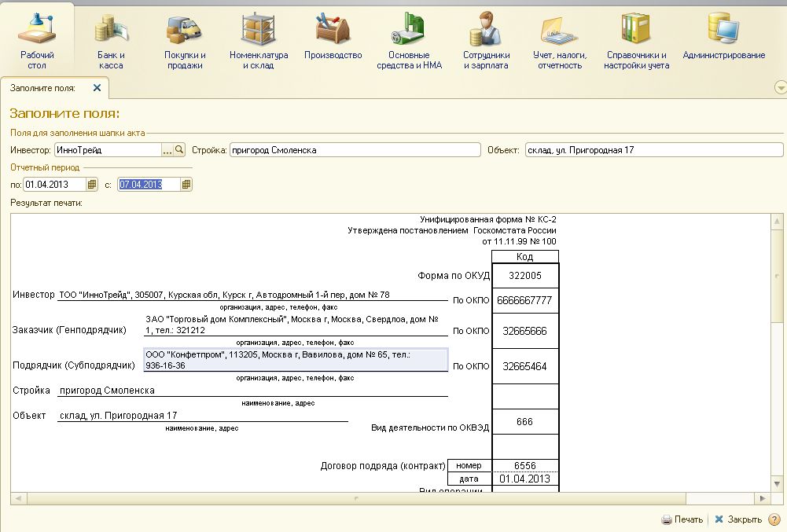Click the Закрыть button
Screen dimensions: 787x532
(x=737, y=519)
